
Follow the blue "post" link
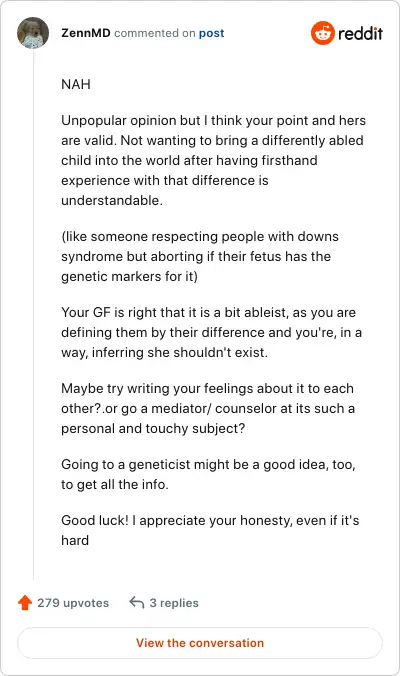point(211,33)
